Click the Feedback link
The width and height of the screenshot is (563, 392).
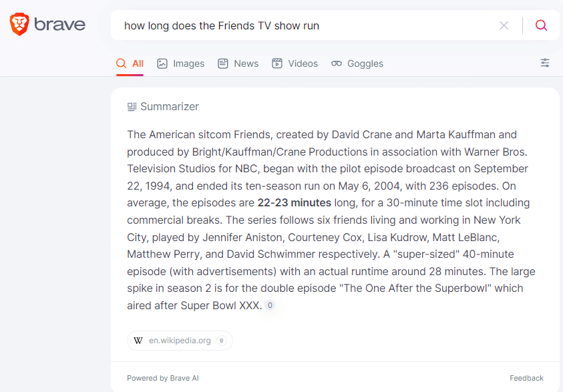(x=526, y=378)
